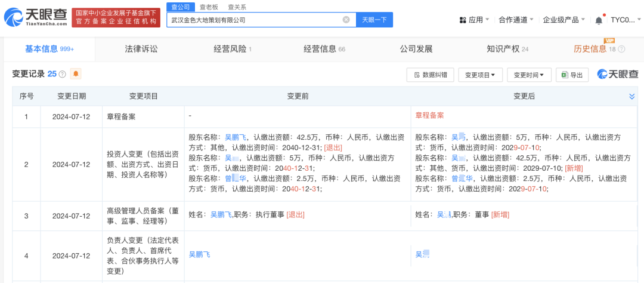Image resolution: width=644 pixels, height=283 pixels.
Task: Open the notifications bell in top bar
Action: click(x=599, y=20)
